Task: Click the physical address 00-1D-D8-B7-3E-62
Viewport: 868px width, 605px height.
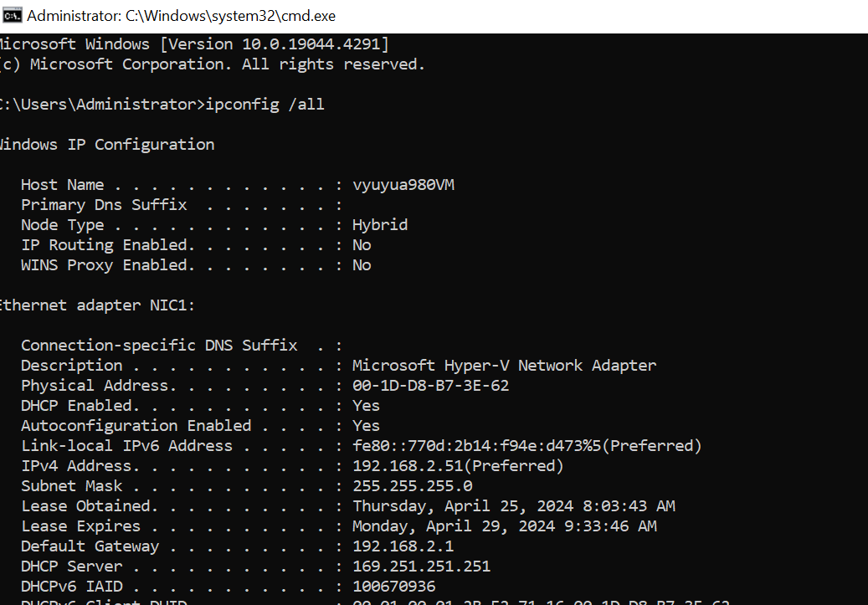Action: pyautogui.click(x=431, y=385)
